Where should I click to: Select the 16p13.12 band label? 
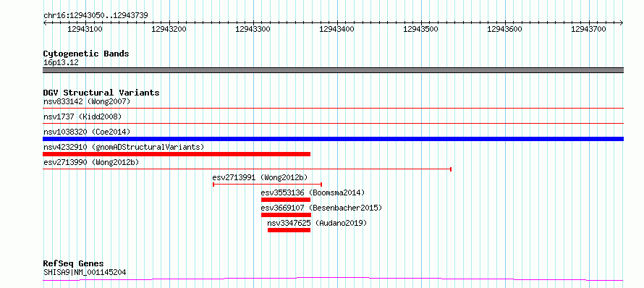click(x=61, y=63)
